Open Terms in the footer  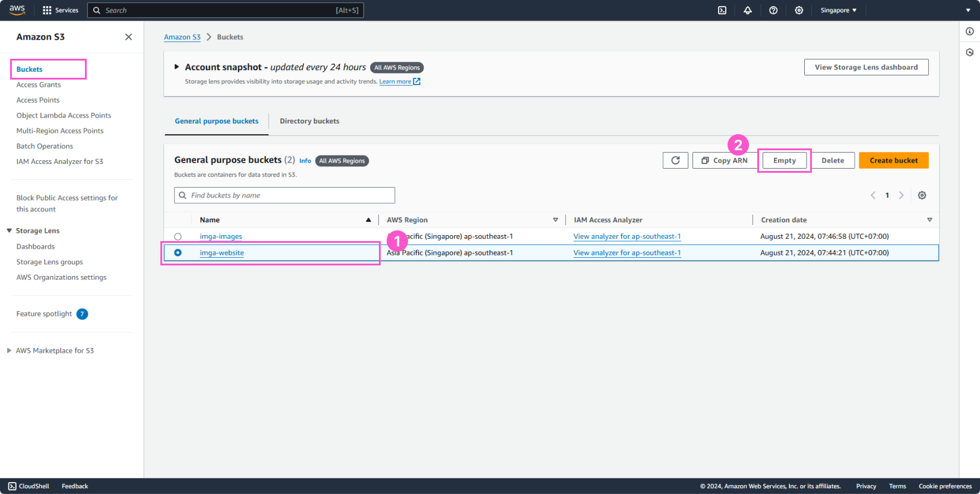[x=897, y=486]
